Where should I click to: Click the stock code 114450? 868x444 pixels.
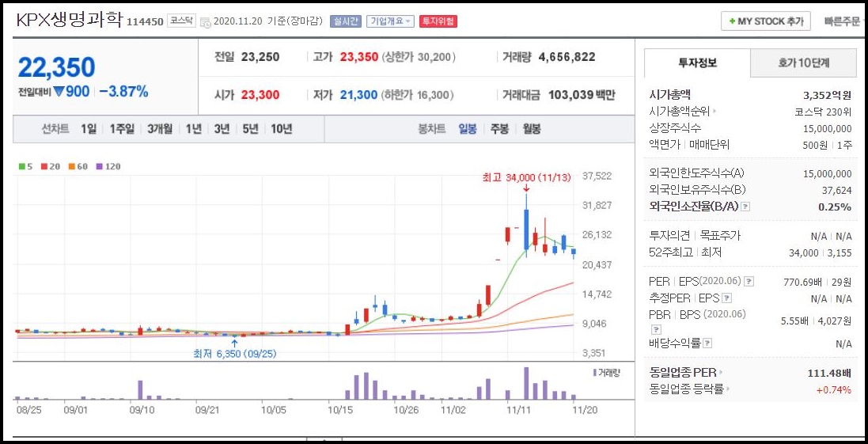click(x=145, y=21)
